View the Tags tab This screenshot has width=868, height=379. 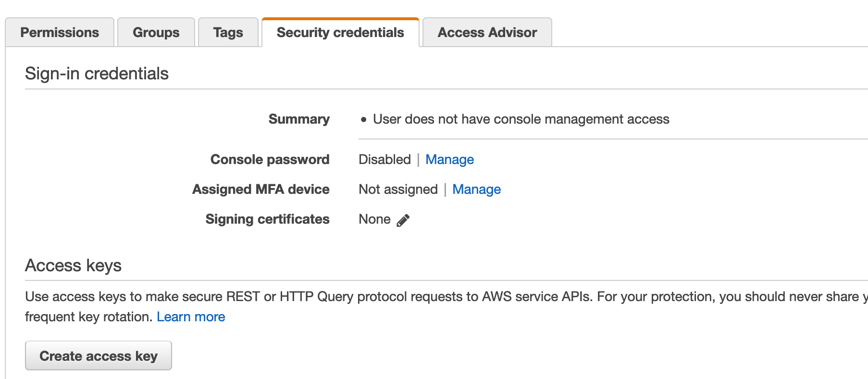[228, 33]
